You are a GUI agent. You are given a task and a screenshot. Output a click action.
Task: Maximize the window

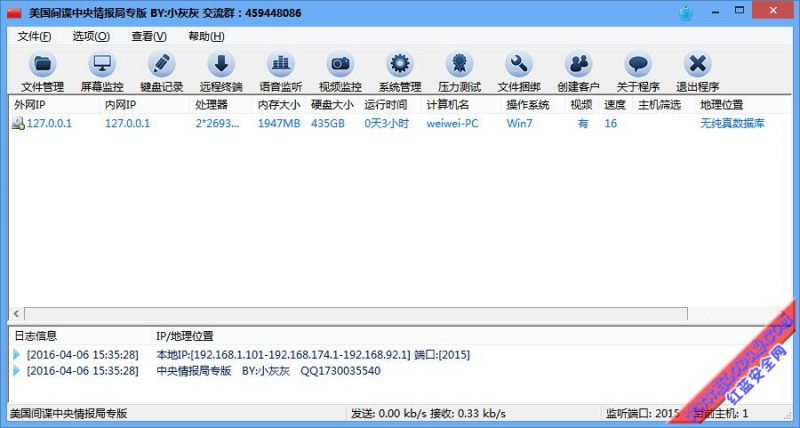[740, 10]
